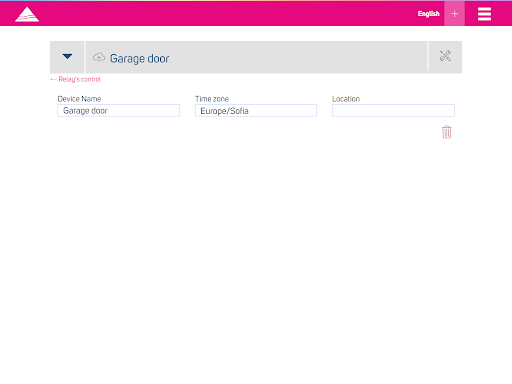Click the arrow before Relay's control

tap(53, 80)
